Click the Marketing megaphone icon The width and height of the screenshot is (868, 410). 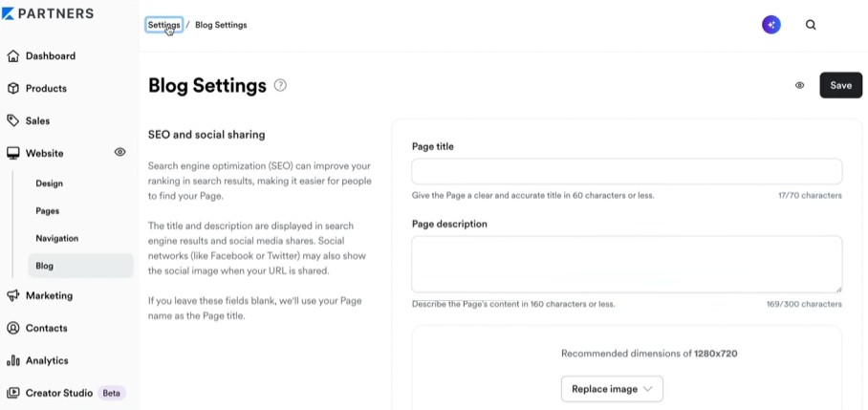tap(12, 295)
